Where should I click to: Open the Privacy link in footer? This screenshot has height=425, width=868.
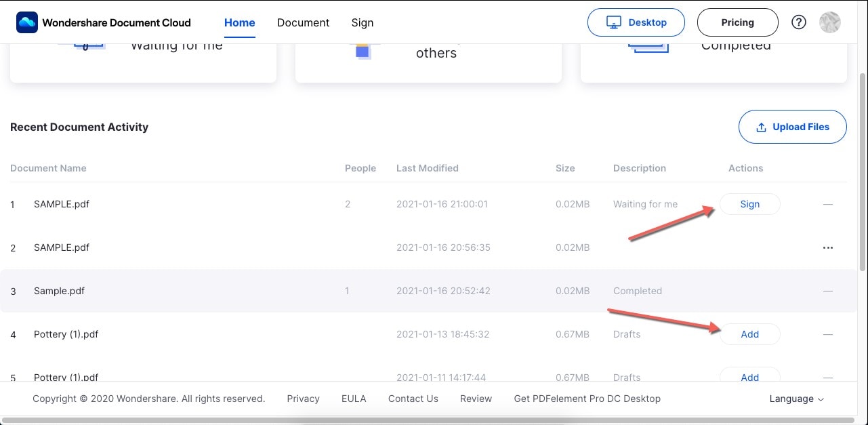point(303,399)
